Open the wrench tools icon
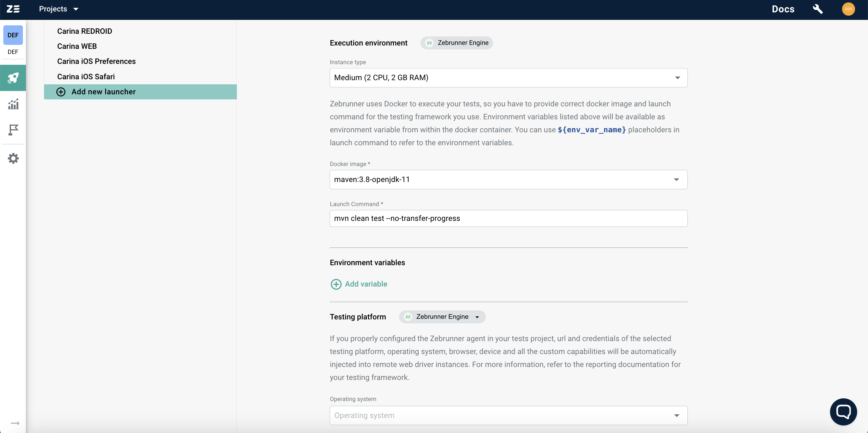This screenshot has width=868, height=433. [818, 9]
